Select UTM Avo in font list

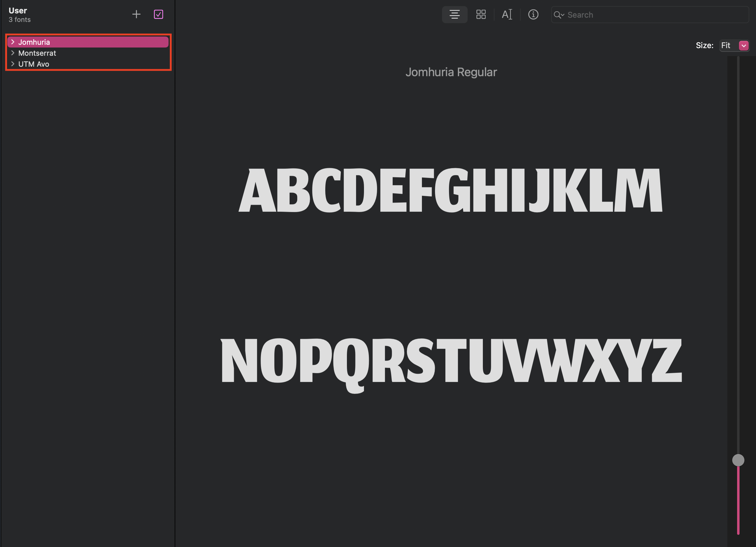click(88, 64)
